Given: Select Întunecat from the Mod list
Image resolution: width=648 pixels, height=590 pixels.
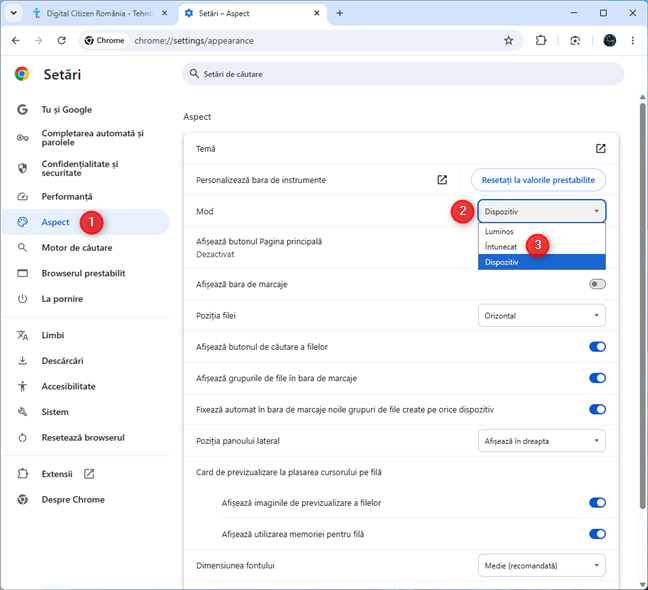Looking at the screenshot, I should coord(500,247).
